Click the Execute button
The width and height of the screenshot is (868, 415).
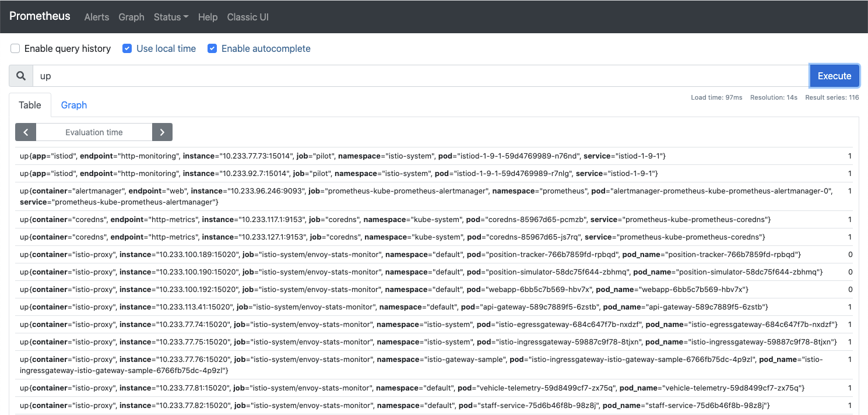click(x=834, y=76)
